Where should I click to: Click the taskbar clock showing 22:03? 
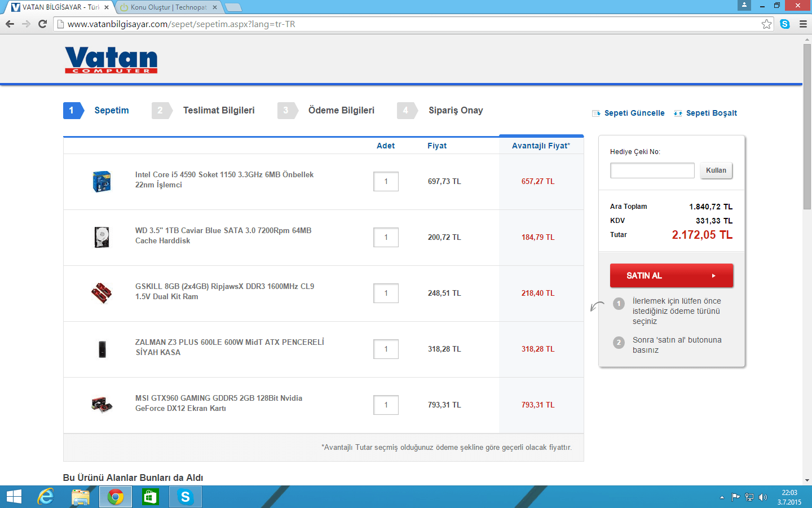789,497
